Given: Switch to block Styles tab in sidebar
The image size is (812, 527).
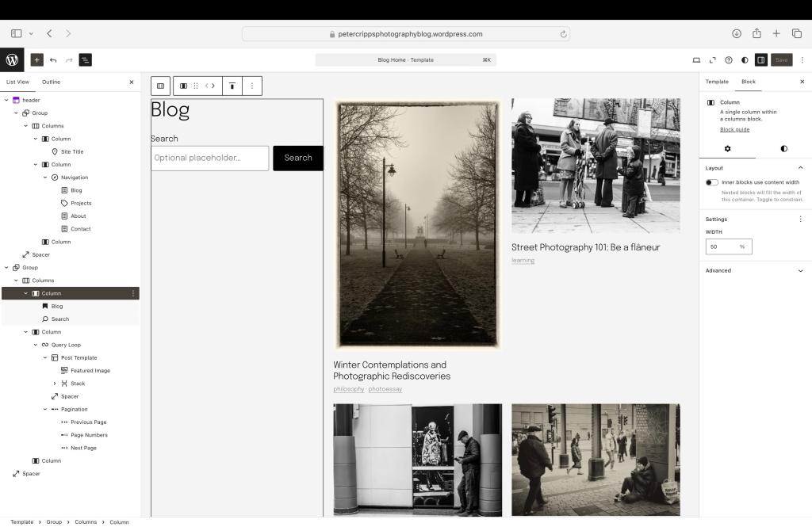Looking at the screenshot, I should point(783,148).
